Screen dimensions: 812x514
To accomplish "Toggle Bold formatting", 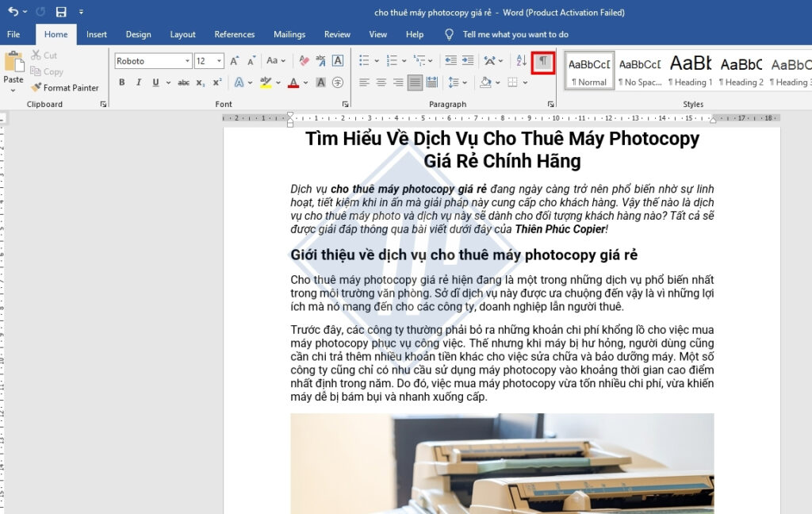I will (121, 82).
